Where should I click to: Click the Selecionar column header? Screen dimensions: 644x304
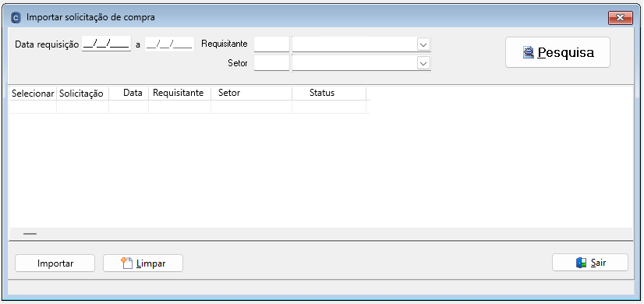coord(33,94)
